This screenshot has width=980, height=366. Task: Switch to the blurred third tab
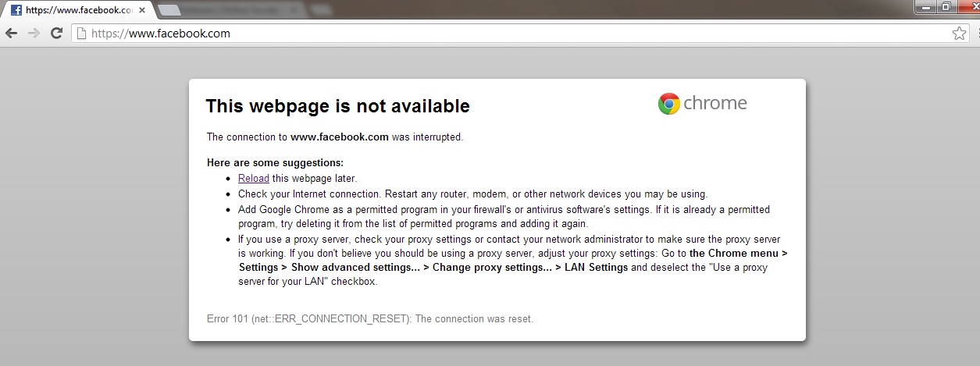point(319,10)
